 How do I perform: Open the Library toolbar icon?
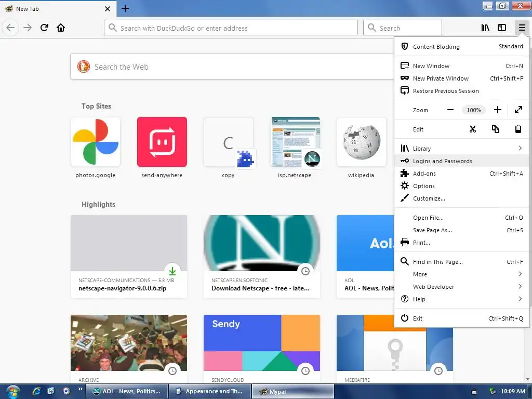click(485, 28)
